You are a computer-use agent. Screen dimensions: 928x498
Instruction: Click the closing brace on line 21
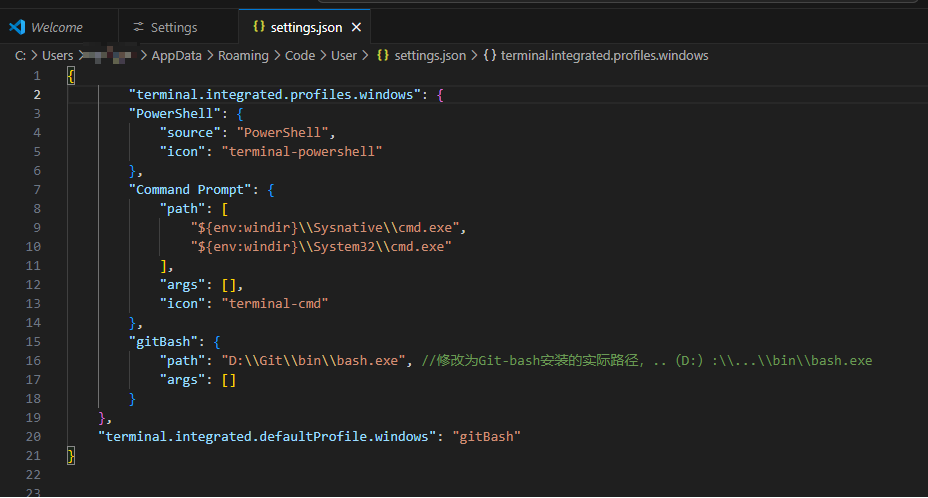point(71,455)
